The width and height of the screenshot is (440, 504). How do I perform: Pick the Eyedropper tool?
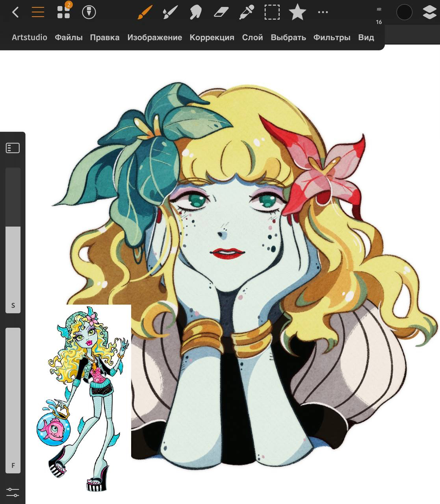(x=246, y=12)
